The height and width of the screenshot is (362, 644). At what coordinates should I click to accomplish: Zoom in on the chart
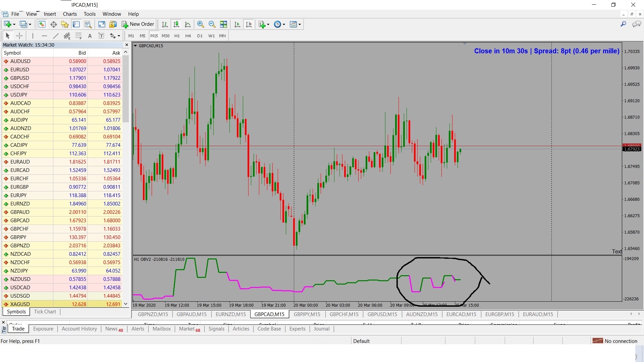pos(201,24)
